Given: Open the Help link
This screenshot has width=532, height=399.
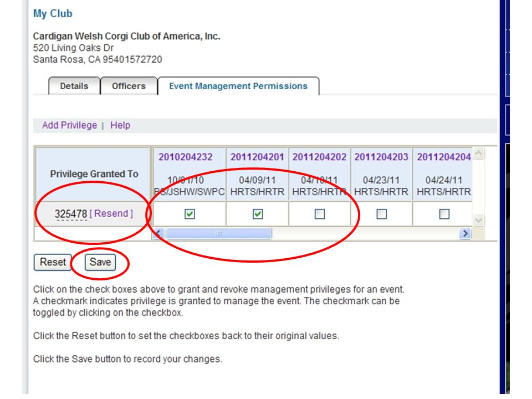Looking at the screenshot, I should click(x=120, y=125).
